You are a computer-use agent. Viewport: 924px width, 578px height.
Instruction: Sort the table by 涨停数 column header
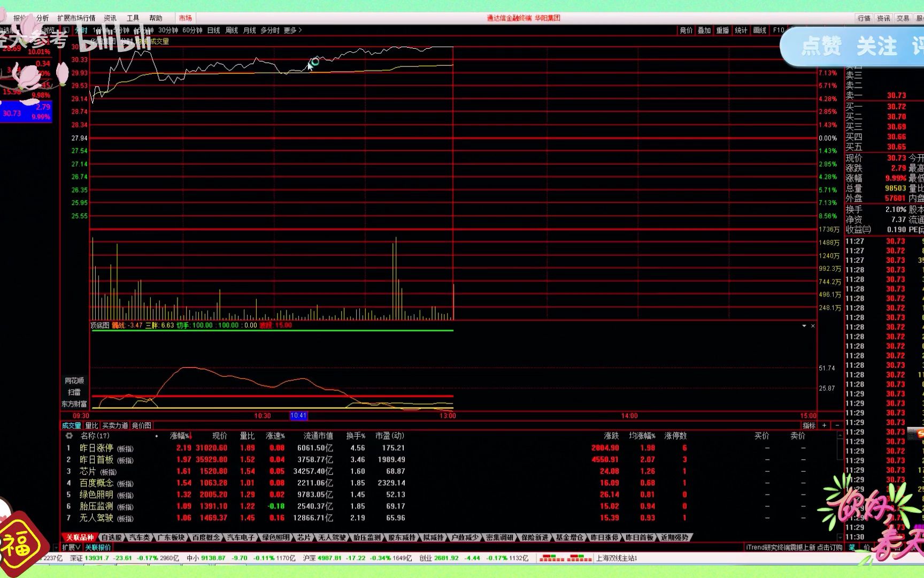pyautogui.click(x=675, y=436)
